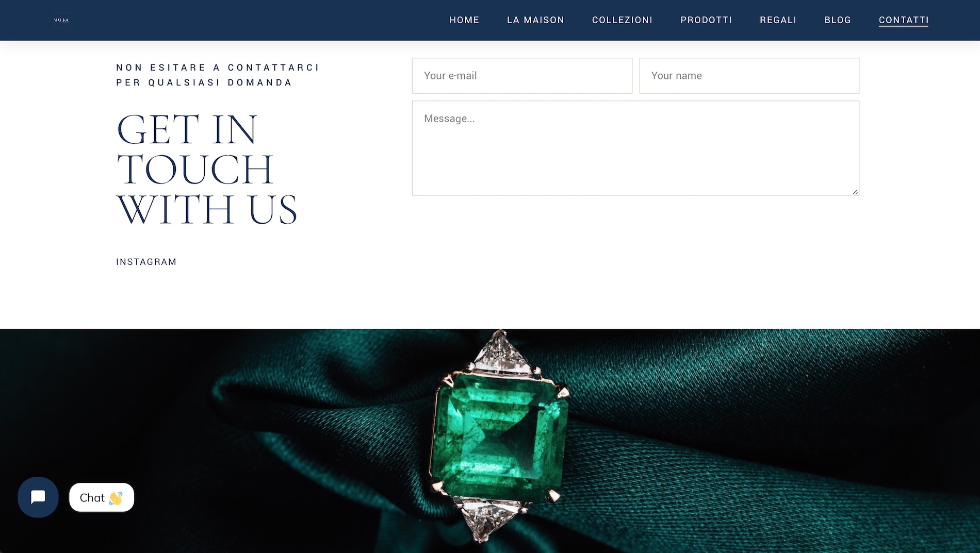
Task: Click the Non esitare a contattarci subtitle
Action: (x=218, y=75)
